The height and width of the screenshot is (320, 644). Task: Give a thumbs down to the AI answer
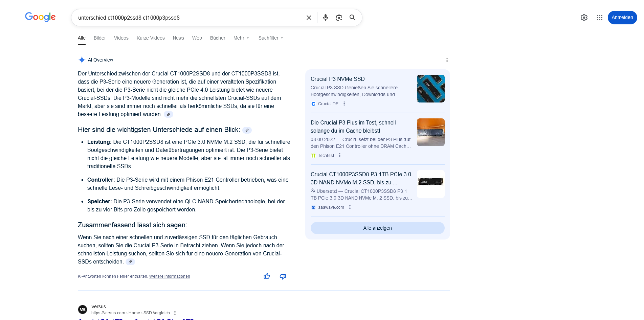tap(283, 276)
